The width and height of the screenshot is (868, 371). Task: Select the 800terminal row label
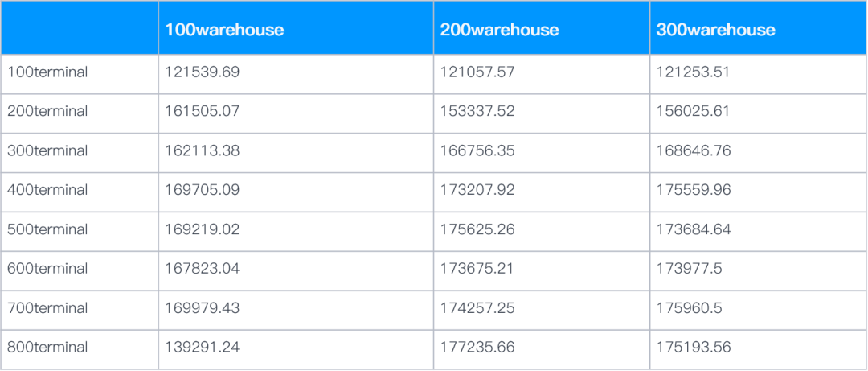click(x=47, y=348)
